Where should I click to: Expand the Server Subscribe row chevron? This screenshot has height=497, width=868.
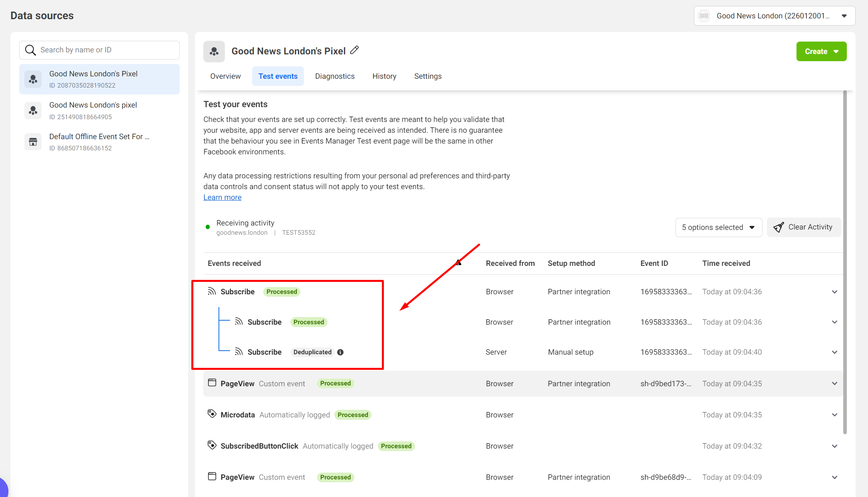pyautogui.click(x=834, y=352)
